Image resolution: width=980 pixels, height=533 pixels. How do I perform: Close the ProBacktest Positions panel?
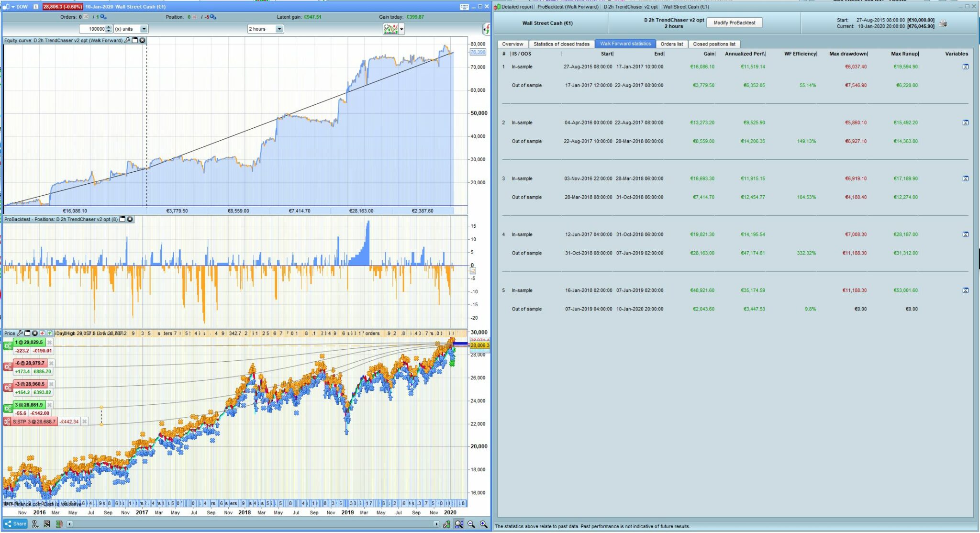coord(130,219)
